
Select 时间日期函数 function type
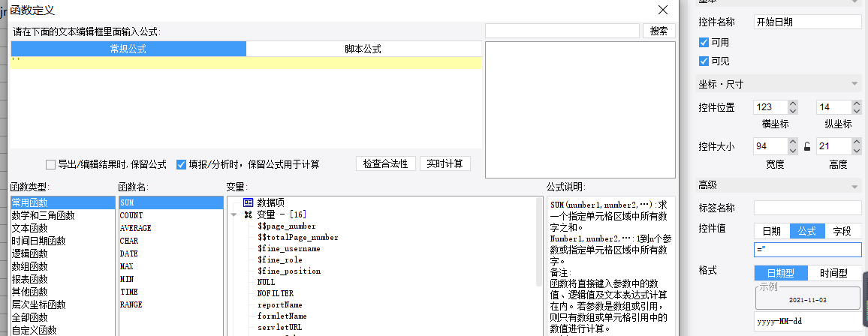point(64,241)
